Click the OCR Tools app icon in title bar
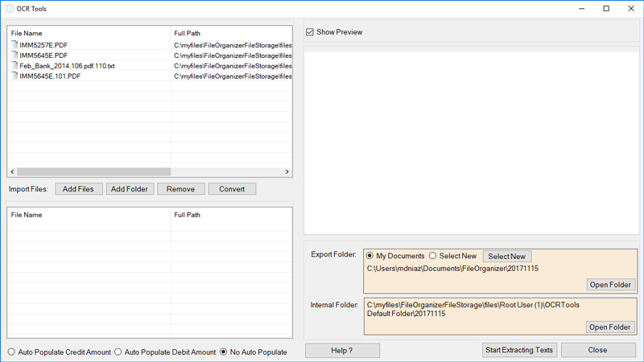 (9, 9)
